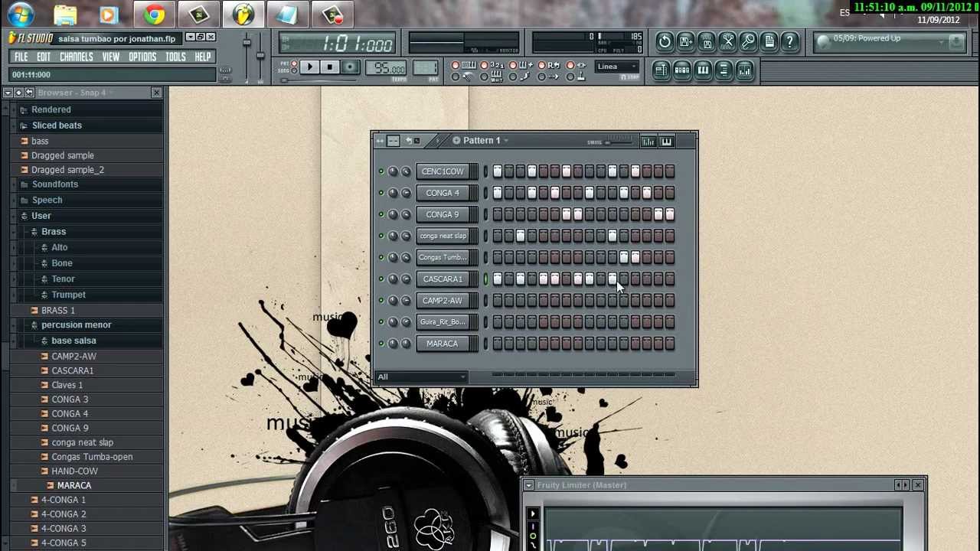980x551 pixels.
Task: Open the piano roll view icon
Action: (x=703, y=70)
